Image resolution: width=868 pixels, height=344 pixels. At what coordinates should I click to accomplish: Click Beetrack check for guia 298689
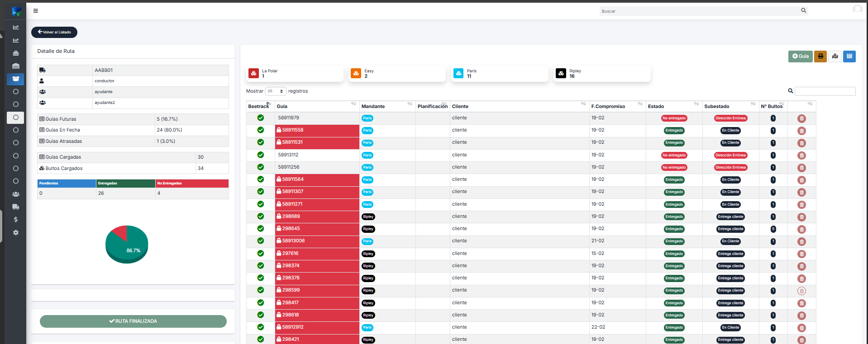pos(261,217)
